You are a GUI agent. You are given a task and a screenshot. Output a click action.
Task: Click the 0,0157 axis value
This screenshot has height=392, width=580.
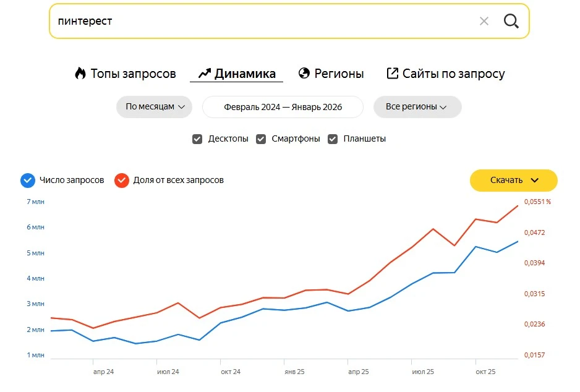534,355
